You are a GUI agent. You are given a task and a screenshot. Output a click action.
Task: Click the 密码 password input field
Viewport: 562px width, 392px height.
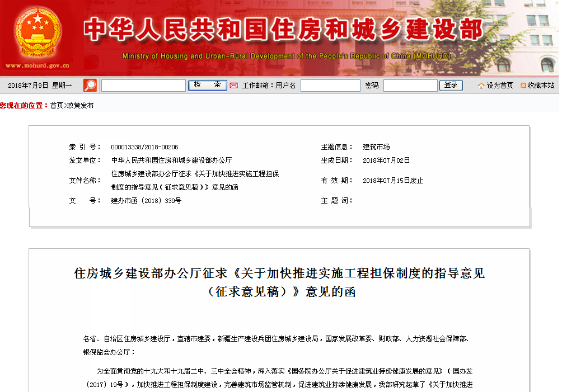(410, 86)
